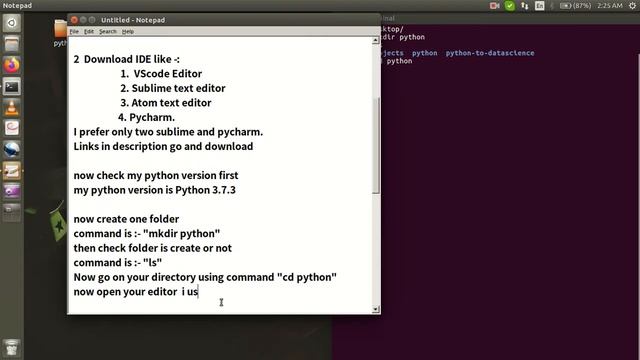
Task: Click the command is "ls" line
Action: pos(118,263)
